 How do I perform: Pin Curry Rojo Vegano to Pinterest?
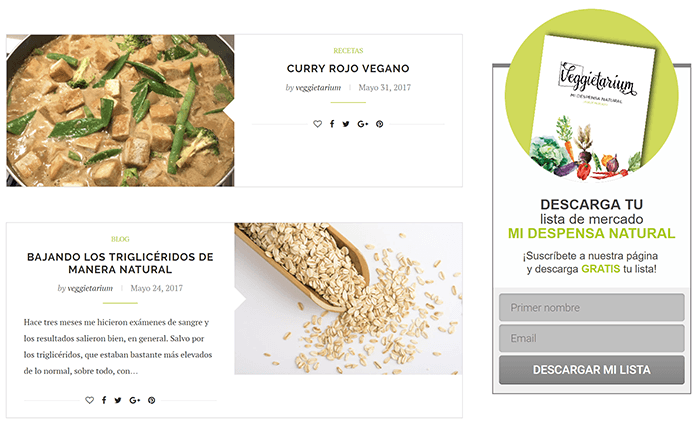(379, 124)
